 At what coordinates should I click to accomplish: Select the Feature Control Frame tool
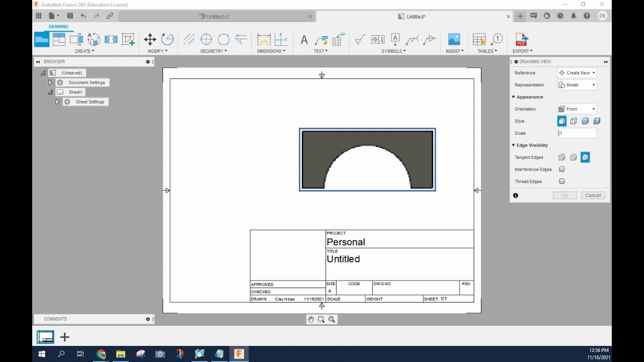click(377, 39)
